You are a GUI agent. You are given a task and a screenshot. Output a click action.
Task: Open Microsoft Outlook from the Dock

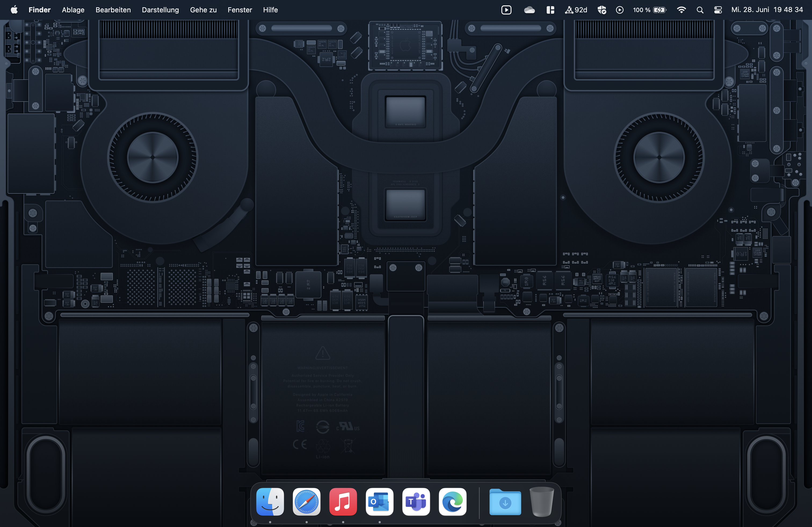379,502
